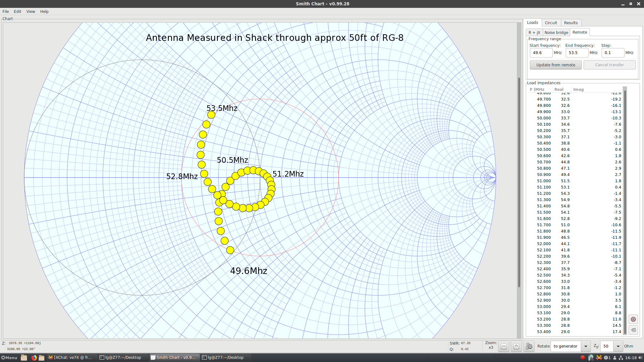Click the 53.5Mhz marker label on chart
Screen dimensions: 644x362
click(222, 108)
